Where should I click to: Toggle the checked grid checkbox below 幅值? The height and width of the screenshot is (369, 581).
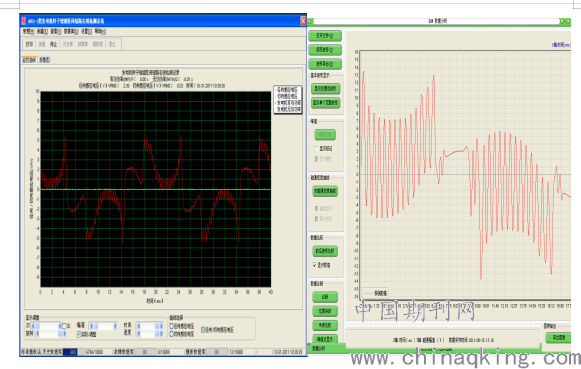79,334
